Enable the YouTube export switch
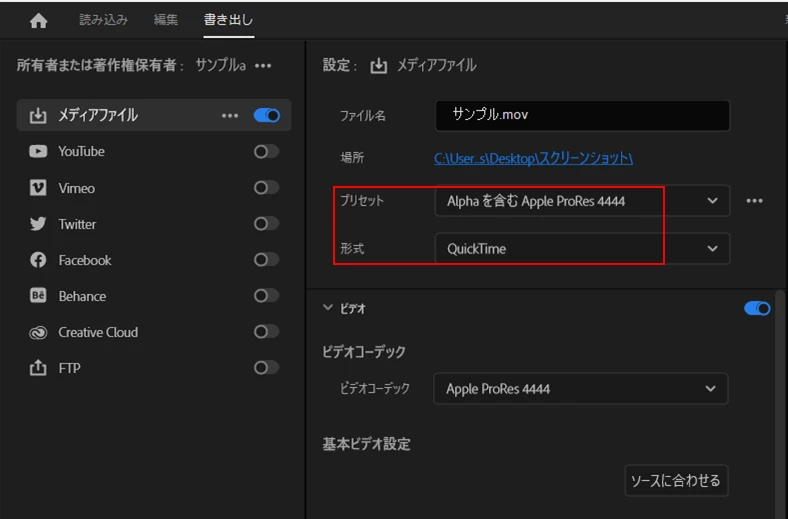Screen dimensions: 788x519 click(266, 151)
